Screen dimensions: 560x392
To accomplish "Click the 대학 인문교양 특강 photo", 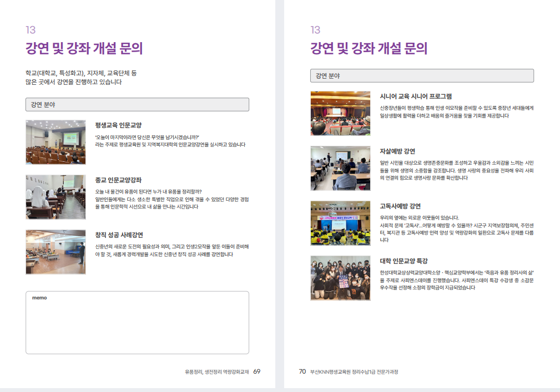I will [x=340, y=278].
